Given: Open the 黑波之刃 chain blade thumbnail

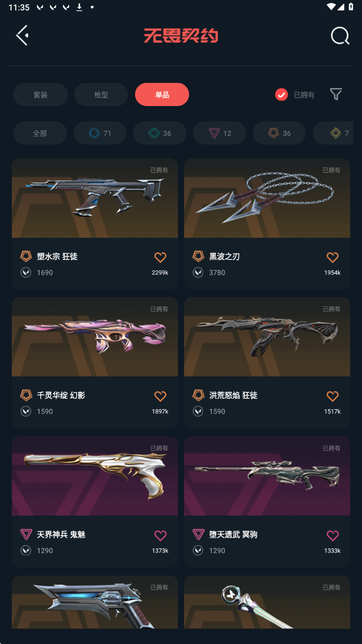Looking at the screenshot, I should pyautogui.click(x=267, y=198).
